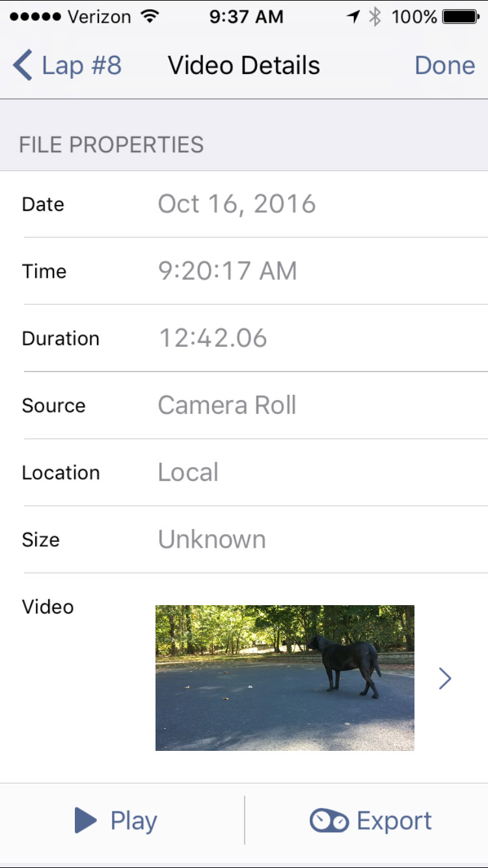
Task: Tap the Export gauges icon
Action: [x=329, y=821]
